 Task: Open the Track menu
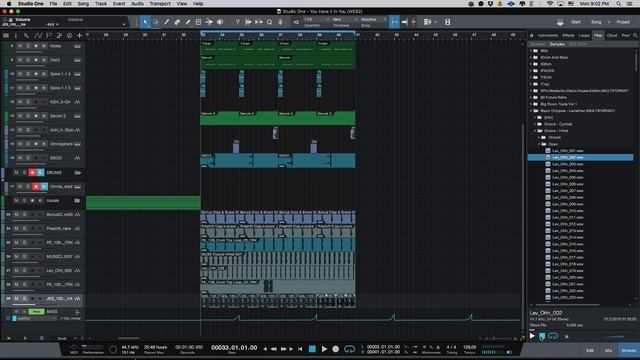(101, 4)
